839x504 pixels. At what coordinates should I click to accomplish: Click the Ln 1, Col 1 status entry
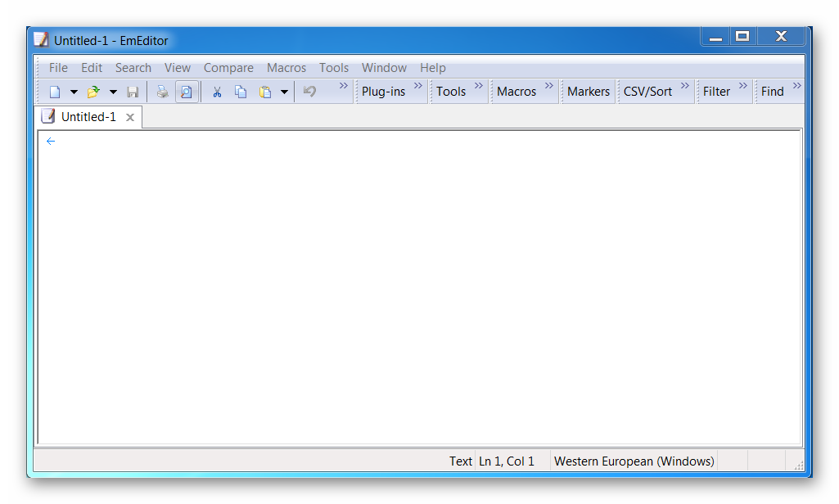pyautogui.click(x=506, y=461)
